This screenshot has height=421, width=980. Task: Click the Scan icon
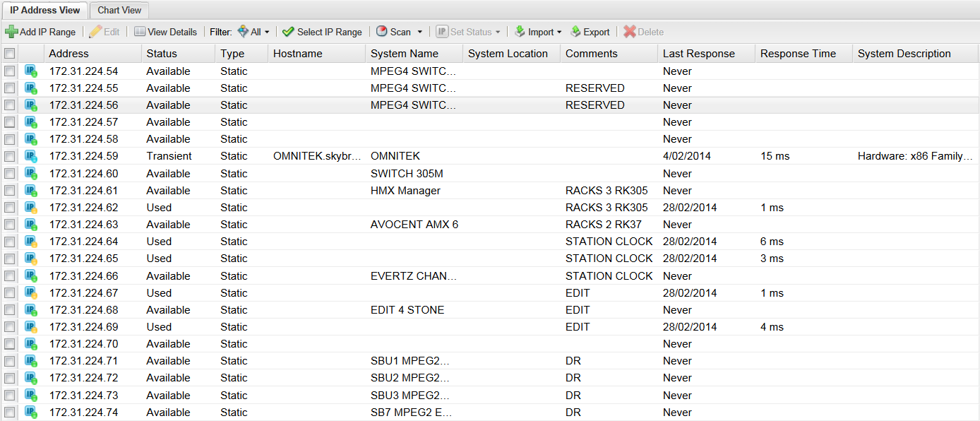pyautogui.click(x=382, y=32)
